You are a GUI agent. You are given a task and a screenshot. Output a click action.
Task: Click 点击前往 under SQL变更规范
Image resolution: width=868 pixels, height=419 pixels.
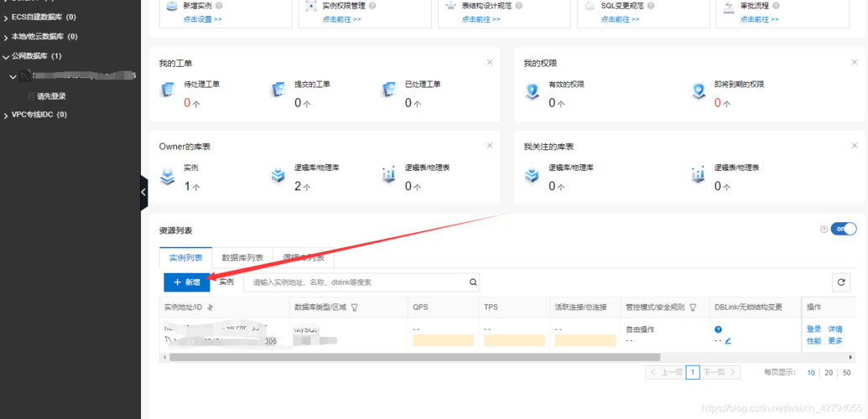click(x=620, y=19)
